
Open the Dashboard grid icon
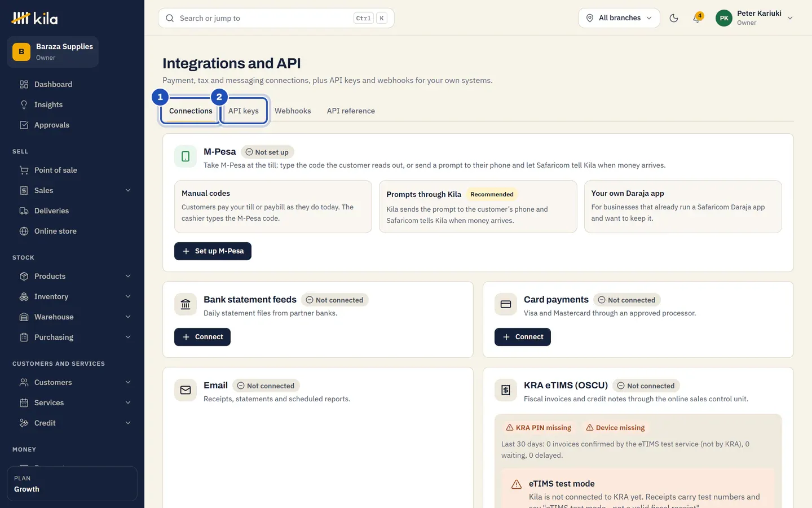click(x=24, y=84)
